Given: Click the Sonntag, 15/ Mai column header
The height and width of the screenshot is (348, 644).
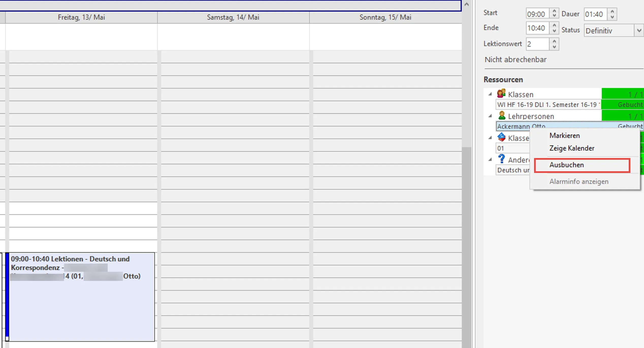Looking at the screenshot, I should click(385, 17).
